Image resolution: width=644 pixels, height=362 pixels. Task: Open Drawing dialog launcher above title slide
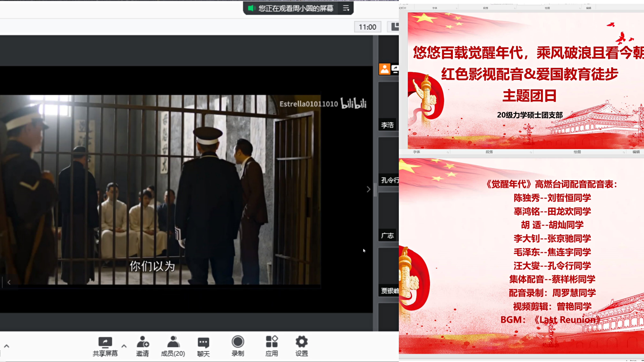(x=580, y=8)
